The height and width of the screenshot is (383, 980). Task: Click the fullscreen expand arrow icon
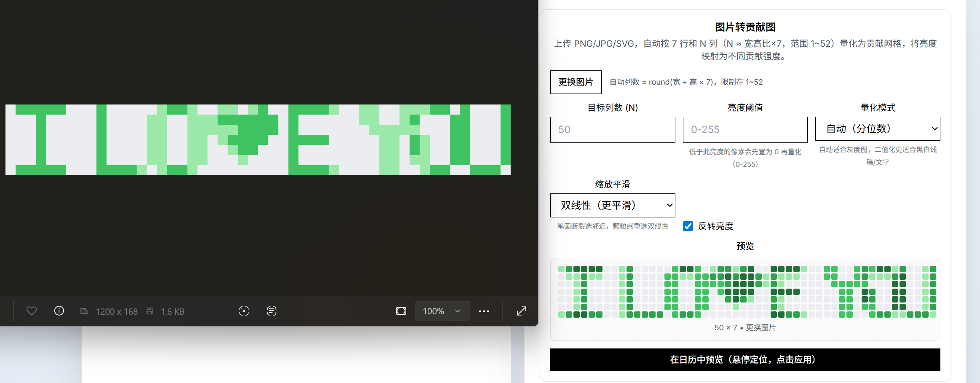[x=522, y=311]
